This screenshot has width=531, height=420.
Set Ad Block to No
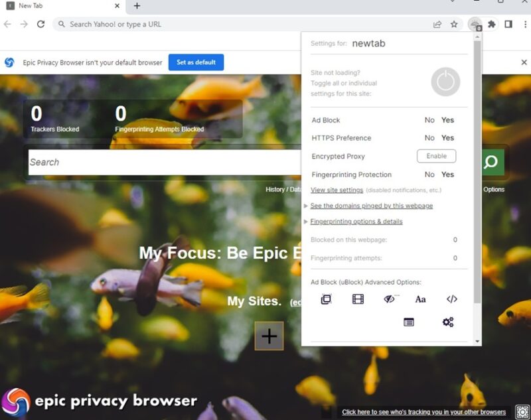pos(430,120)
